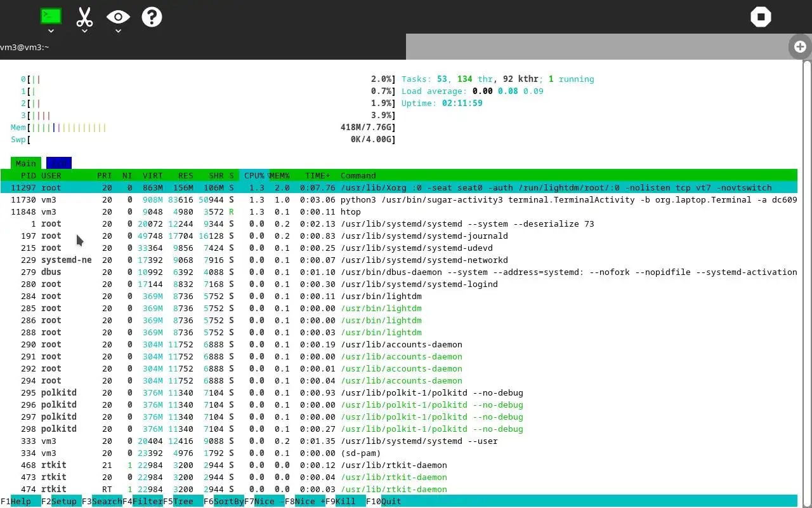Select the python3 sugar-activity3 process row
This screenshot has width=812, height=508.
[x=399, y=199]
